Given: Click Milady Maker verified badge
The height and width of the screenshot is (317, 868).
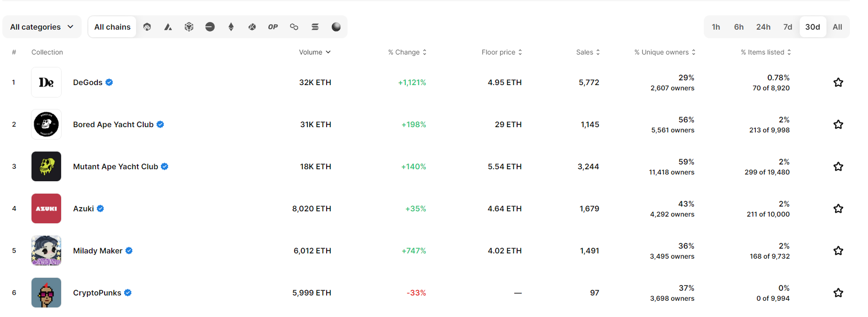Looking at the screenshot, I should [x=129, y=251].
